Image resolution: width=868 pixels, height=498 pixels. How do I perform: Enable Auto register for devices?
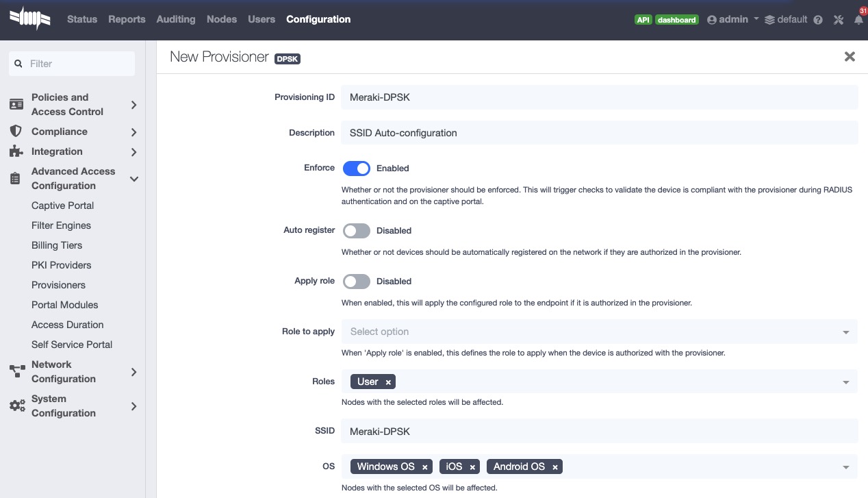coord(357,230)
